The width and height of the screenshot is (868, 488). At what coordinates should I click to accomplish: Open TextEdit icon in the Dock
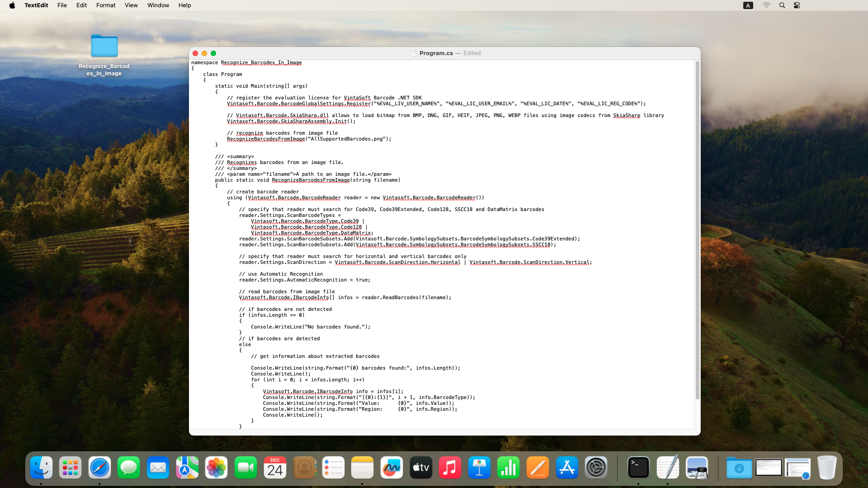click(x=668, y=468)
